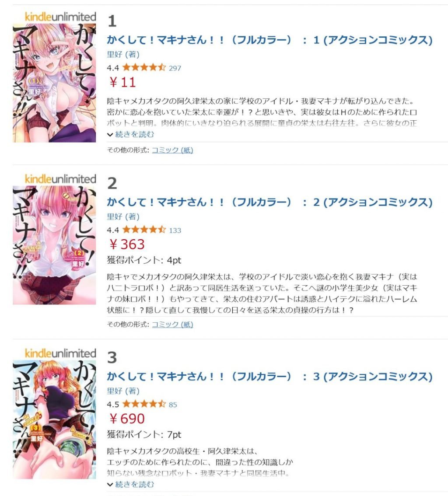View the 133 reviews for volume 2

[x=175, y=230]
